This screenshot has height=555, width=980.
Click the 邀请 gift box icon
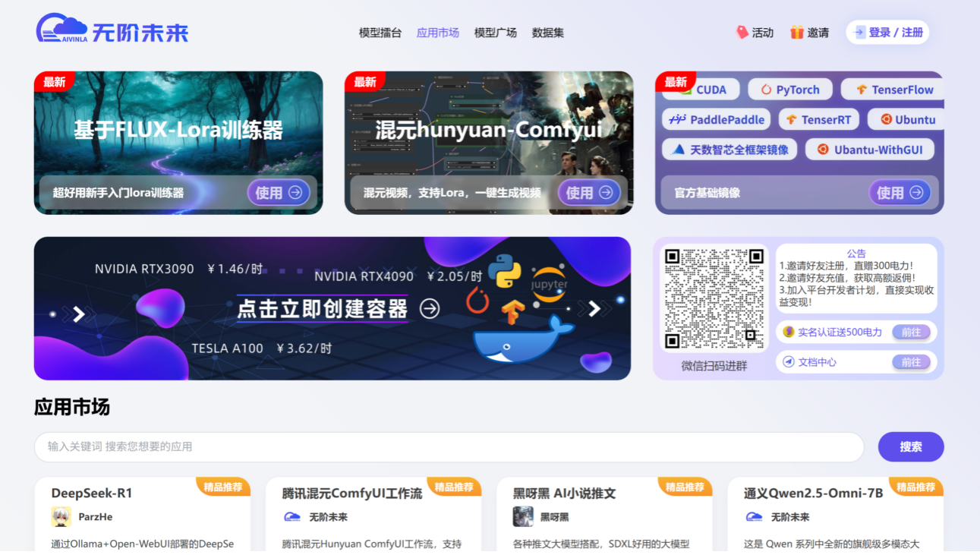(797, 32)
